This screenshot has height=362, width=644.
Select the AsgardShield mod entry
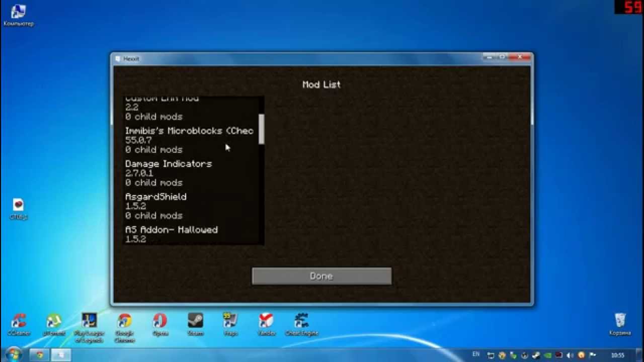click(191, 206)
